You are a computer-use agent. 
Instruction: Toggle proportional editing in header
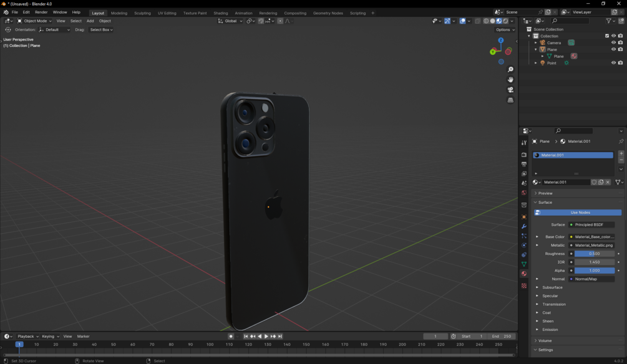[280, 21]
